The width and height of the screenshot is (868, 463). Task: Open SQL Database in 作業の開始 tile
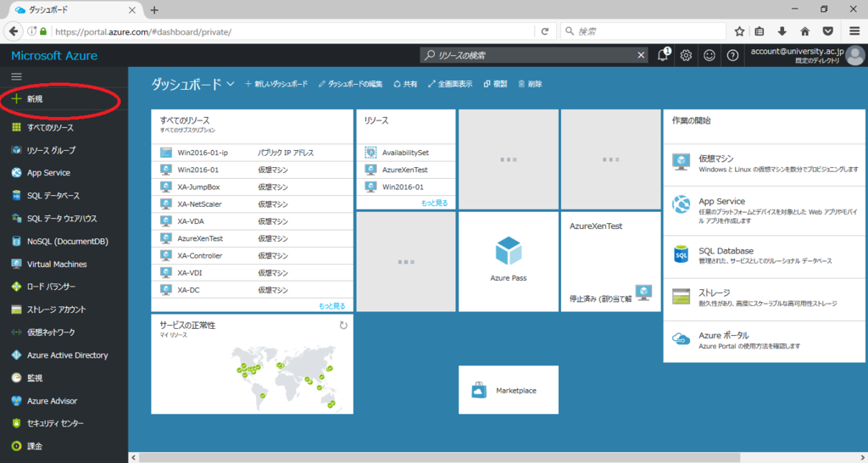764,255
